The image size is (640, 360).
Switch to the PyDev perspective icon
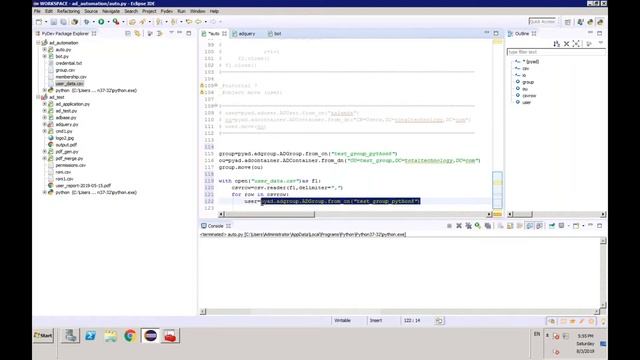(x=600, y=22)
